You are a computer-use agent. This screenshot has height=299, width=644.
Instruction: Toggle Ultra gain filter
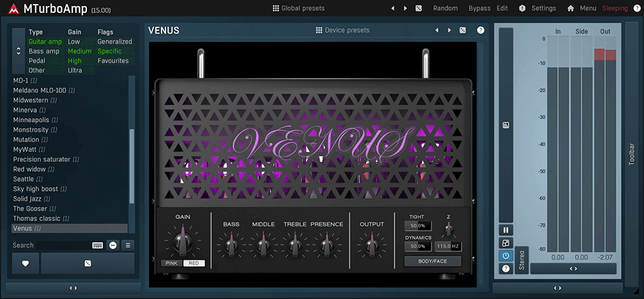(75, 70)
